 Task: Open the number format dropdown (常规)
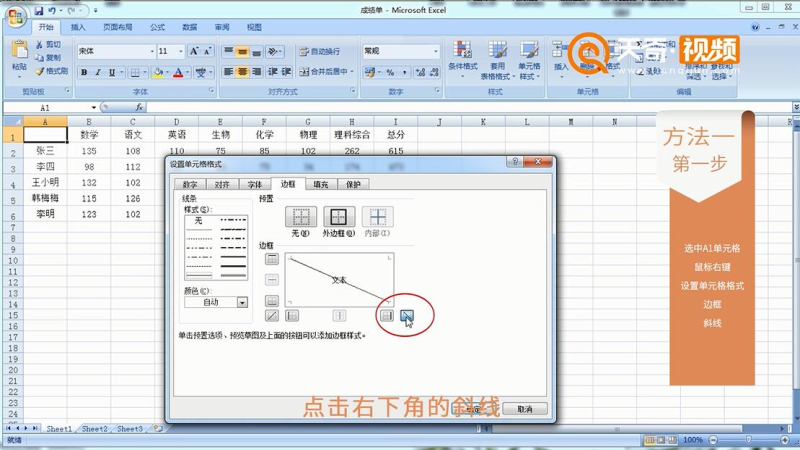[435, 51]
